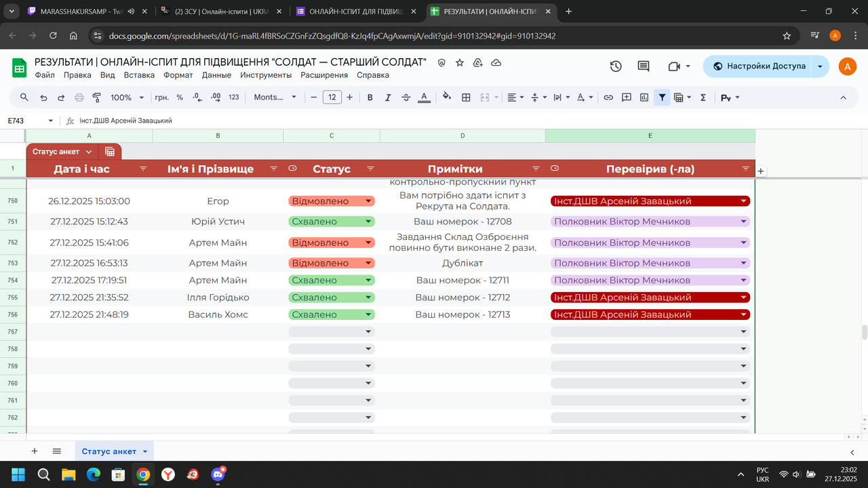Expand the Name box dropdown arrow
This screenshot has width=868, height=488.
(50, 121)
